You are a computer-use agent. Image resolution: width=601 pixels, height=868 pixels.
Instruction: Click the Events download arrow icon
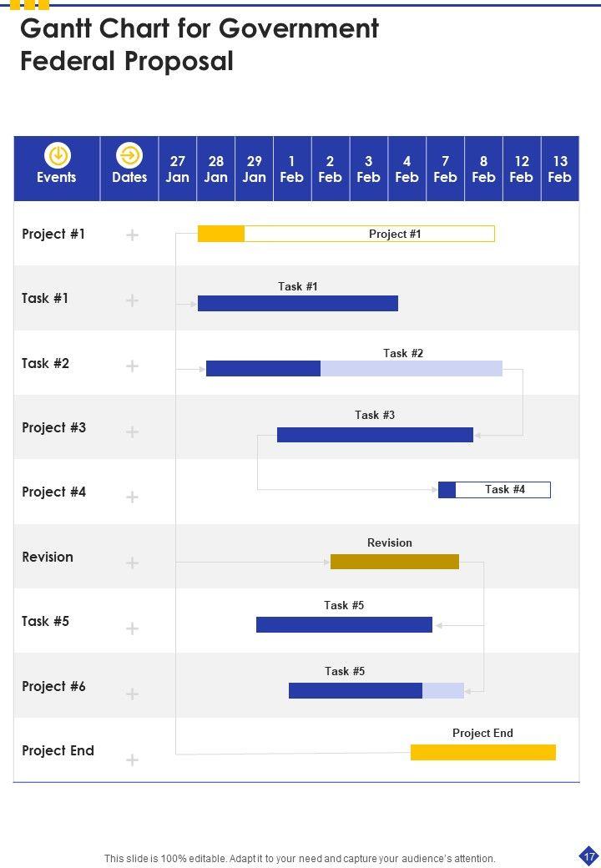coord(57,155)
